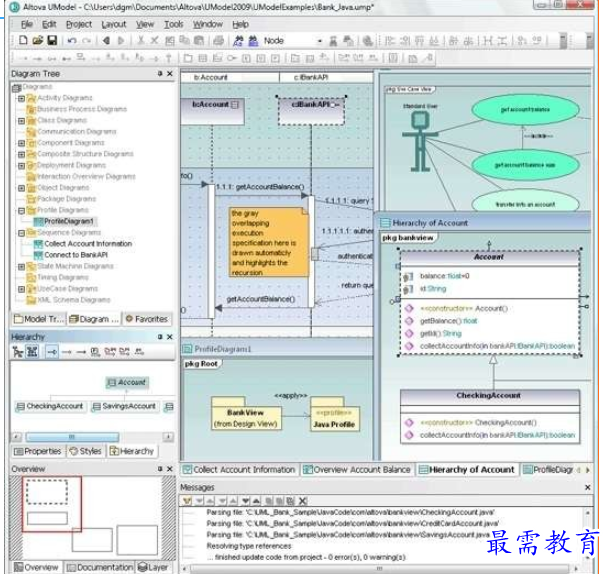Image resolution: width=608 pixels, height=574 pixels.
Task: Expand the Class Diagrams tree node
Action: 21,121
